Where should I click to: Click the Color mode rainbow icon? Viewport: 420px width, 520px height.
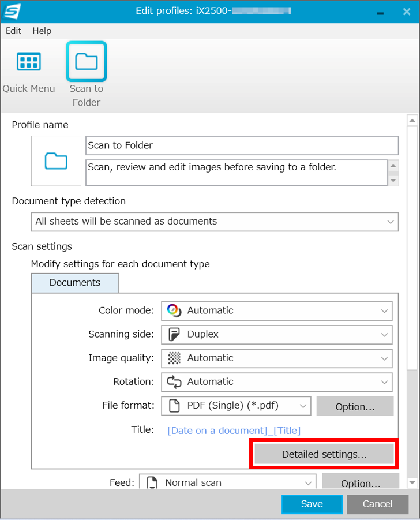coord(174,310)
